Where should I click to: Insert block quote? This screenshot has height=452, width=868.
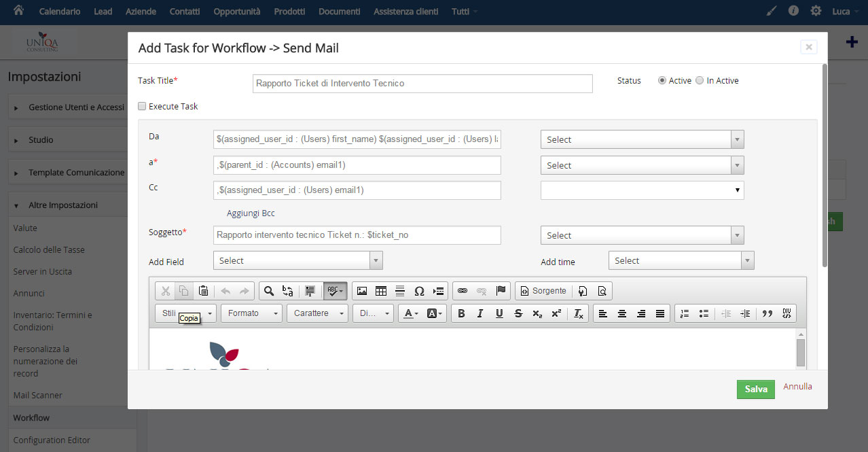point(767,313)
